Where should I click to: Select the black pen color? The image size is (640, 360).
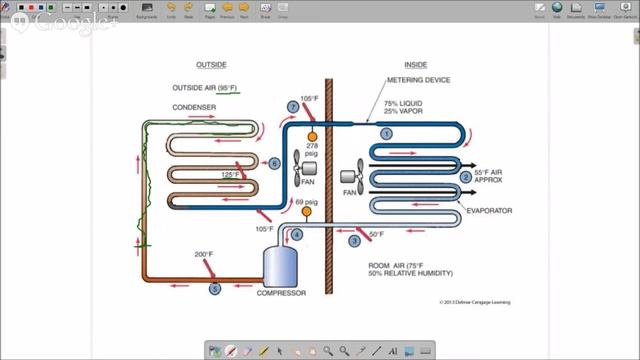click(21, 7)
